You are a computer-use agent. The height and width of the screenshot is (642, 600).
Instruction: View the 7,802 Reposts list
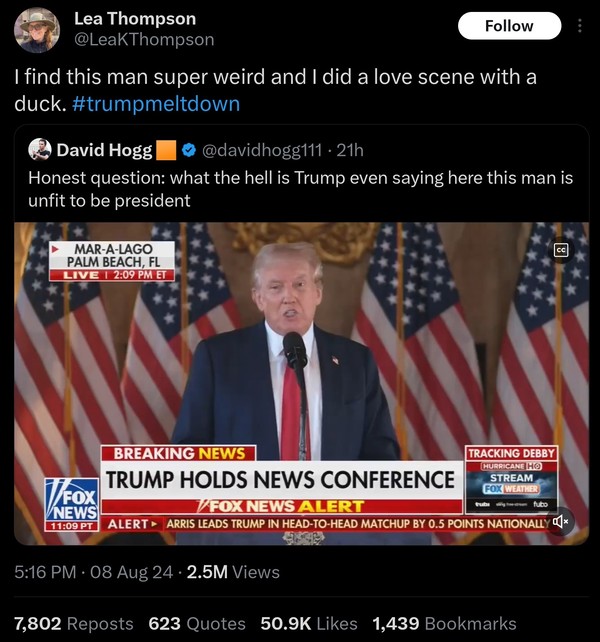[74, 624]
